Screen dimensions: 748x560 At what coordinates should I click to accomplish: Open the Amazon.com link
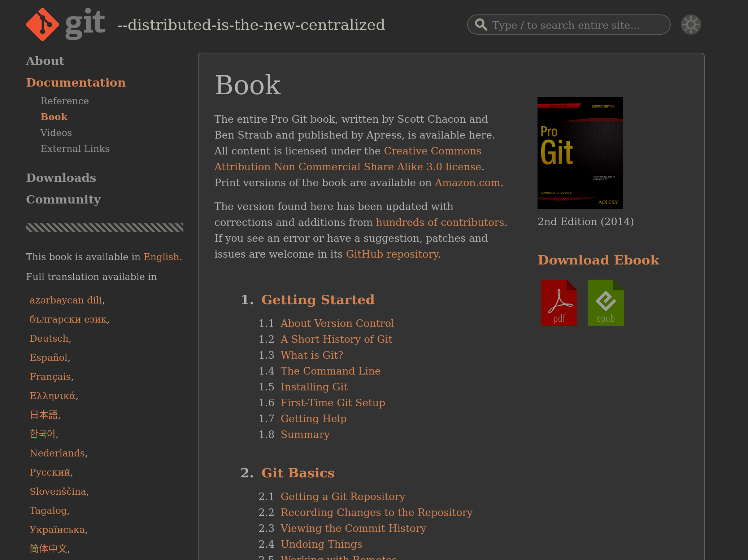tap(467, 183)
